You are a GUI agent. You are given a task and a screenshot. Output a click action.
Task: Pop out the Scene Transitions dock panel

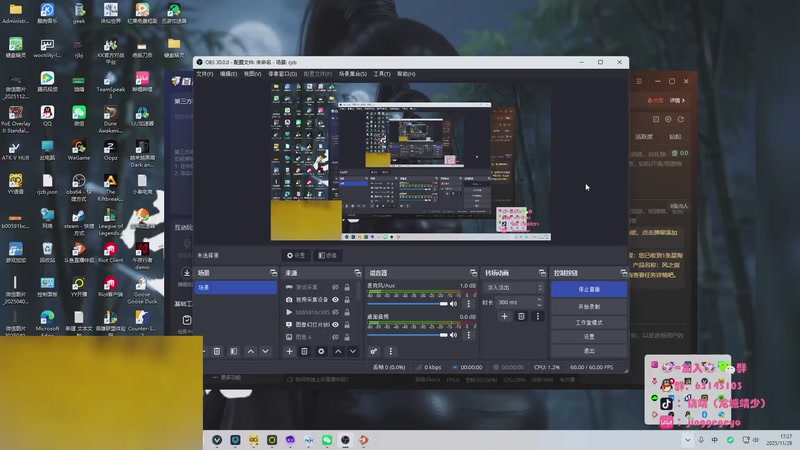(542, 273)
